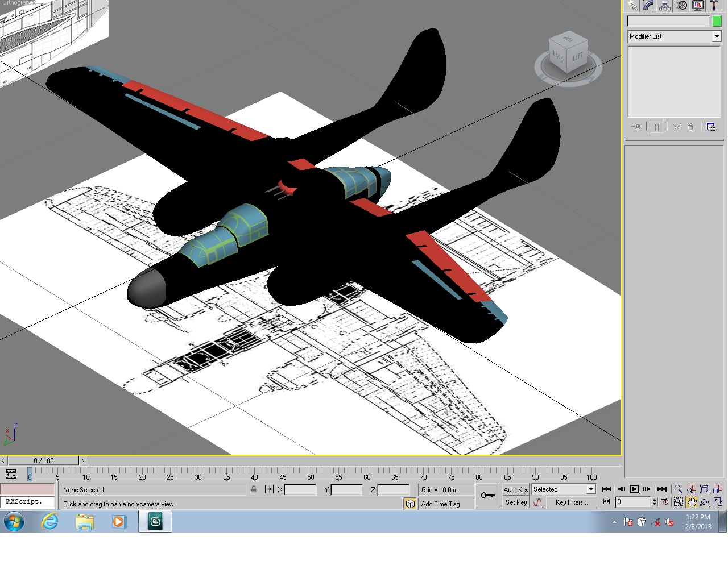Open the Utilities hammer panel
Screen dimensions: 728x582
714,6
